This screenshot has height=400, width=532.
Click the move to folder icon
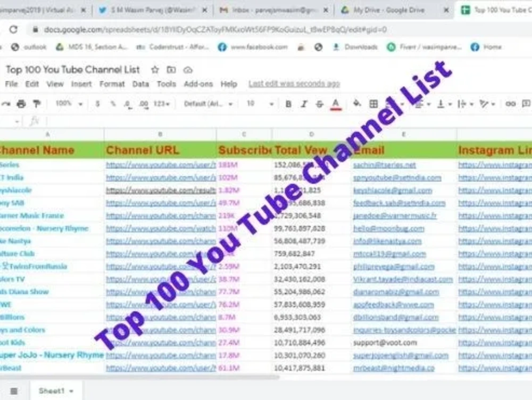click(171, 70)
